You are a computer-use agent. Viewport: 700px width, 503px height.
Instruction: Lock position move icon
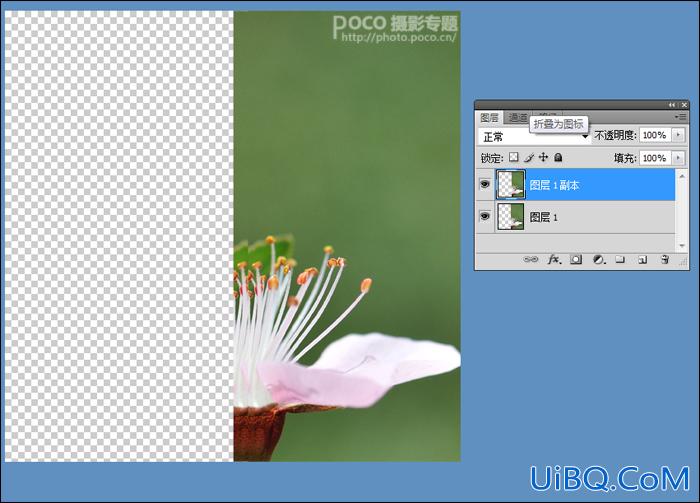pyautogui.click(x=543, y=157)
